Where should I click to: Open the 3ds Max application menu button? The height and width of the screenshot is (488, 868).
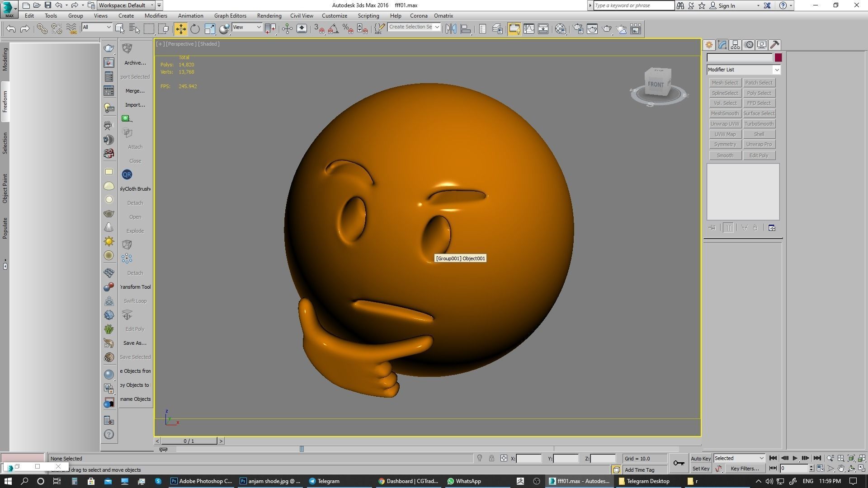click(x=9, y=9)
